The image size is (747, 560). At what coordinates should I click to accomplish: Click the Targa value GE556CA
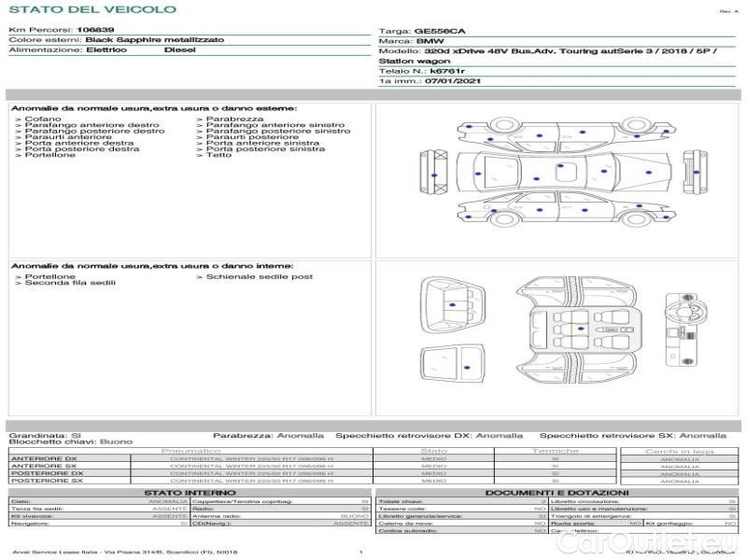click(440, 31)
